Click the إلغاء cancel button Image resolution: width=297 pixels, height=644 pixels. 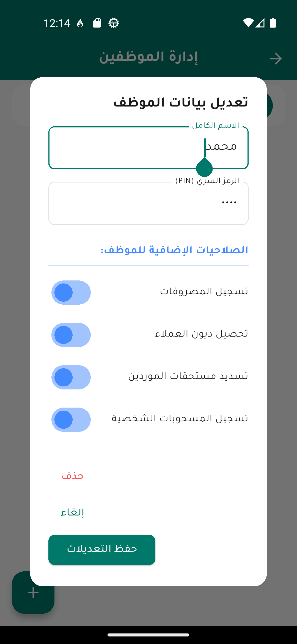coord(73,512)
